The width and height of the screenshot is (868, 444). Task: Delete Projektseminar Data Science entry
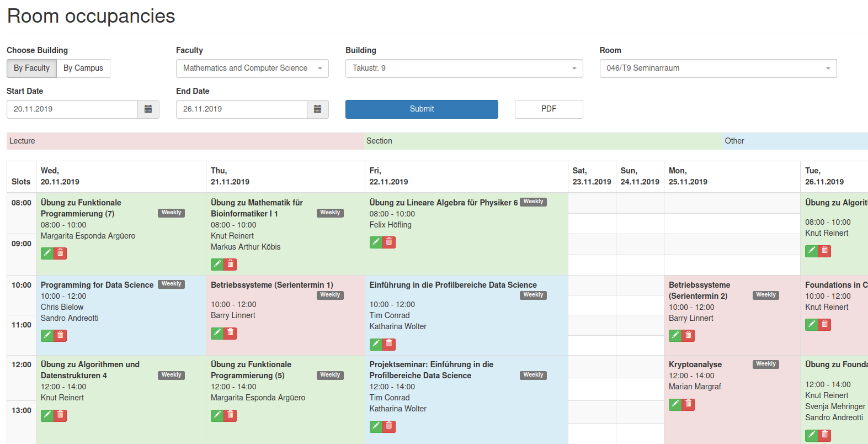click(389, 426)
